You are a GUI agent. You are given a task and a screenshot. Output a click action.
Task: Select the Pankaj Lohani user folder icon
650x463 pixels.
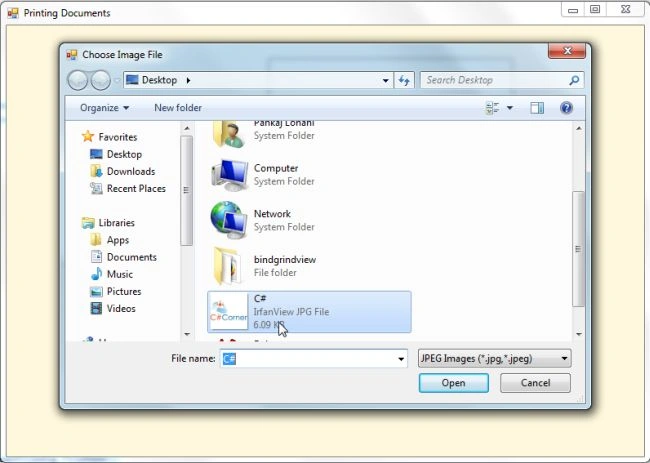click(228, 134)
